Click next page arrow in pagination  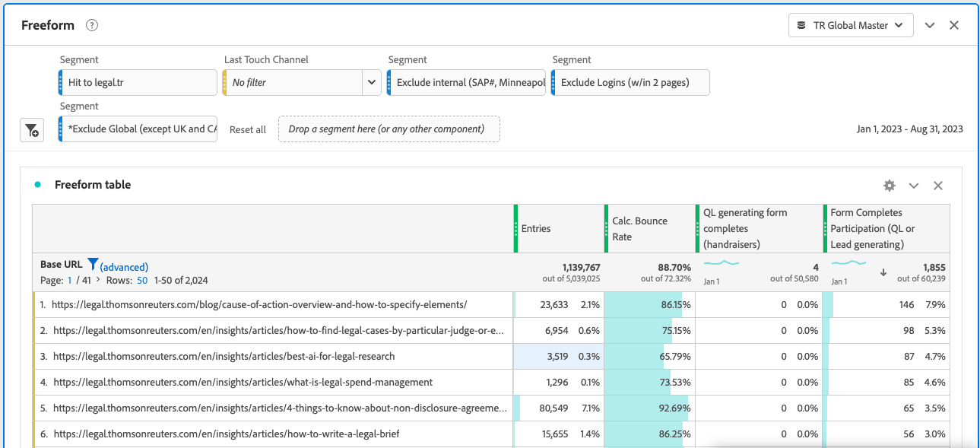click(97, 281)
